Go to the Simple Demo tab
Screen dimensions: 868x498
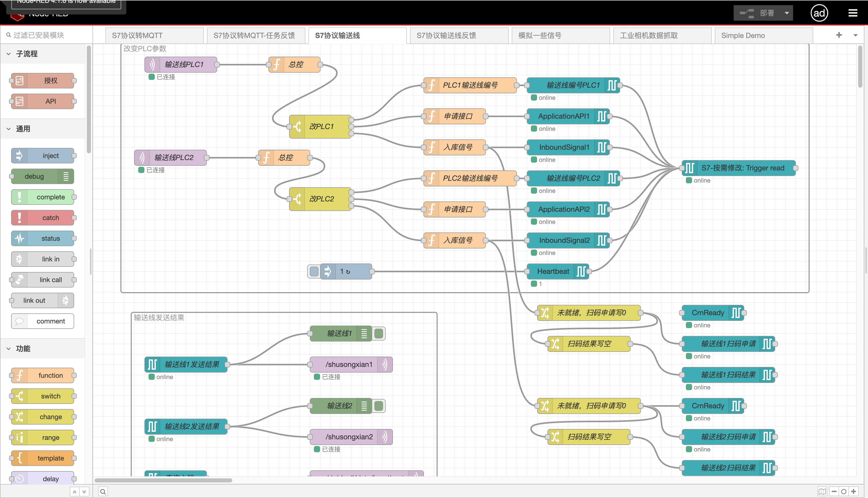click(x=764, y=36)
